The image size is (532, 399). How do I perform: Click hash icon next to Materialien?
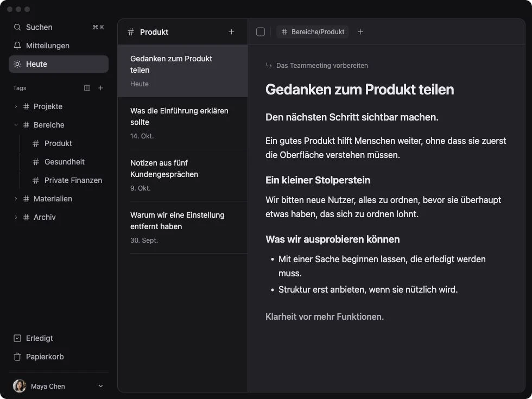[26, 199]
